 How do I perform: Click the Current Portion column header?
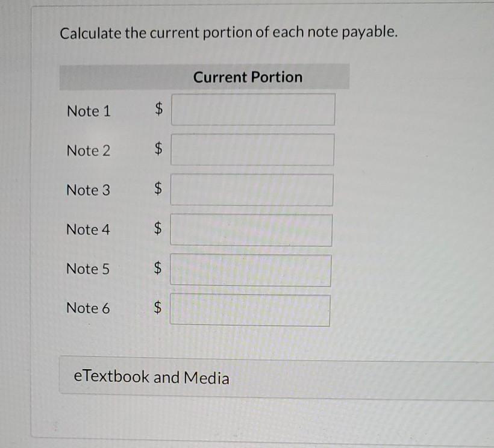coord(247,77)
